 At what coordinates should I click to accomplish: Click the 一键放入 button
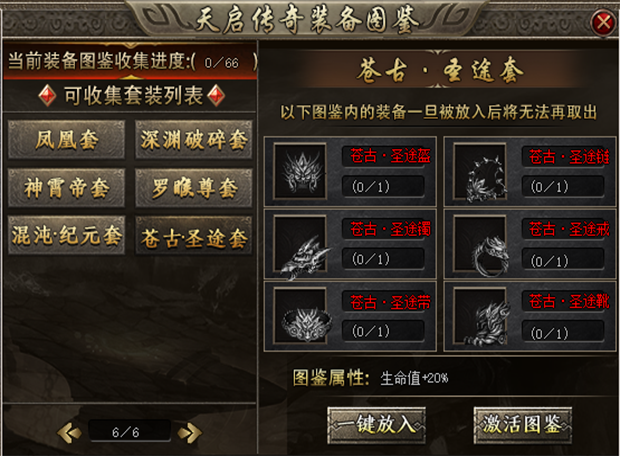[x=376, y=425]
